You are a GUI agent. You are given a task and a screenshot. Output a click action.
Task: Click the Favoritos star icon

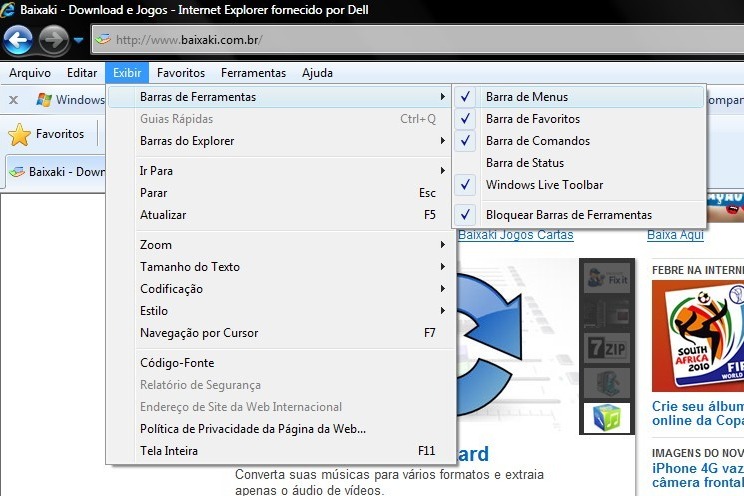click(x=19, y=134)
